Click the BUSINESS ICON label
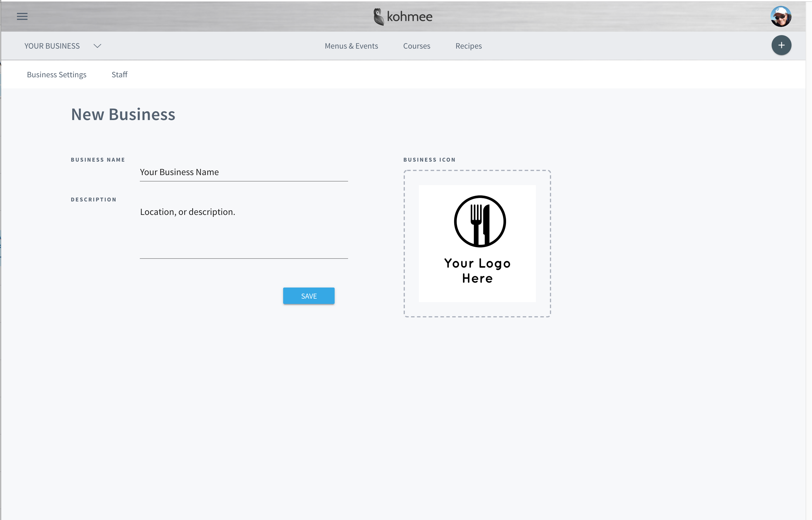Image resolution: width=812 pixels, height=520 pixels. [429, 160]
